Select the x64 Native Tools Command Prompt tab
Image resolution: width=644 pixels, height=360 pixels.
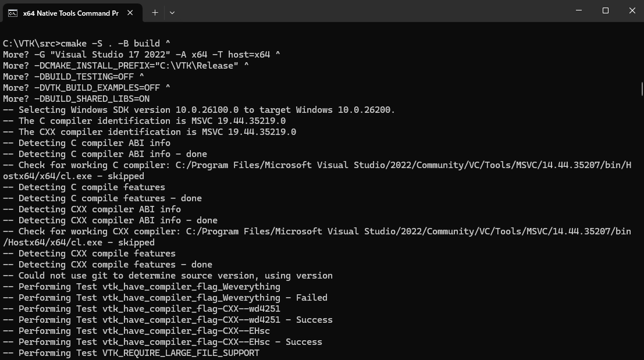pos(73,13)
